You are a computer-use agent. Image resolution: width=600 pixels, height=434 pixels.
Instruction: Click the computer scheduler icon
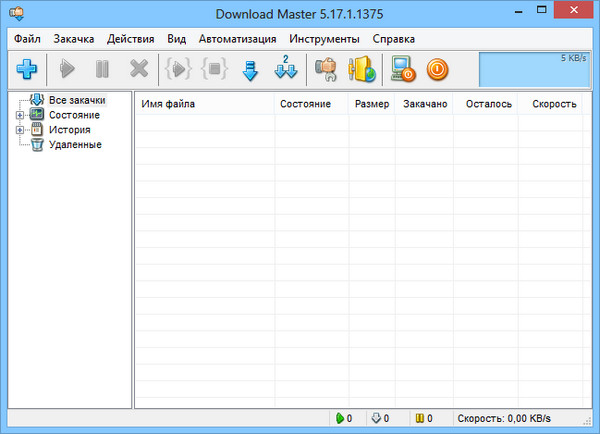pyautogui.click(x=403, y=70)
